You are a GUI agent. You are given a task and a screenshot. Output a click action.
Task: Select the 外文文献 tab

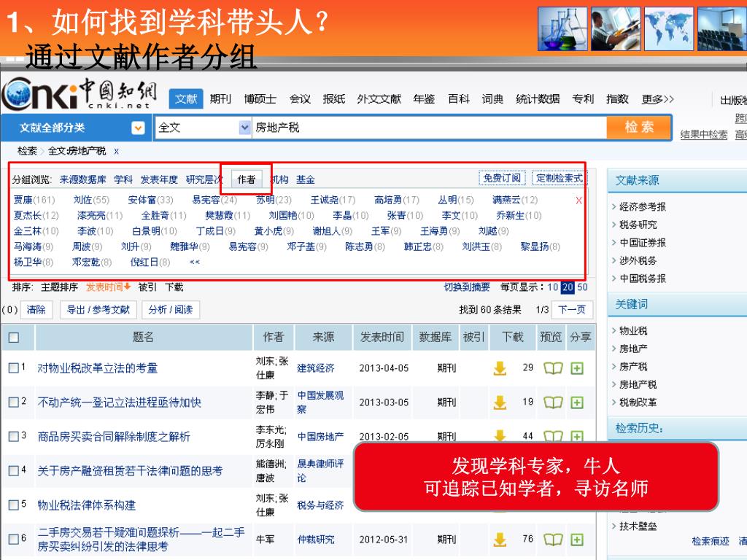[x=379, y=99]
